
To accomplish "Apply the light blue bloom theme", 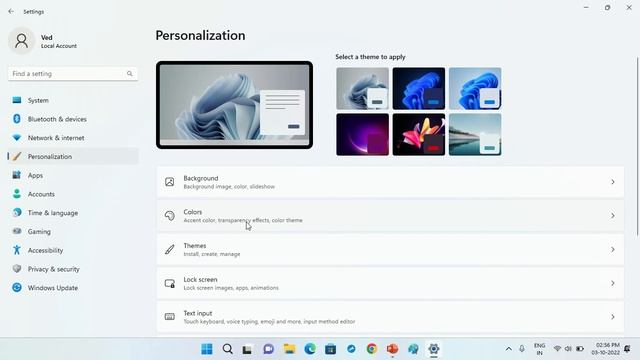I will [x=475, y=89].
